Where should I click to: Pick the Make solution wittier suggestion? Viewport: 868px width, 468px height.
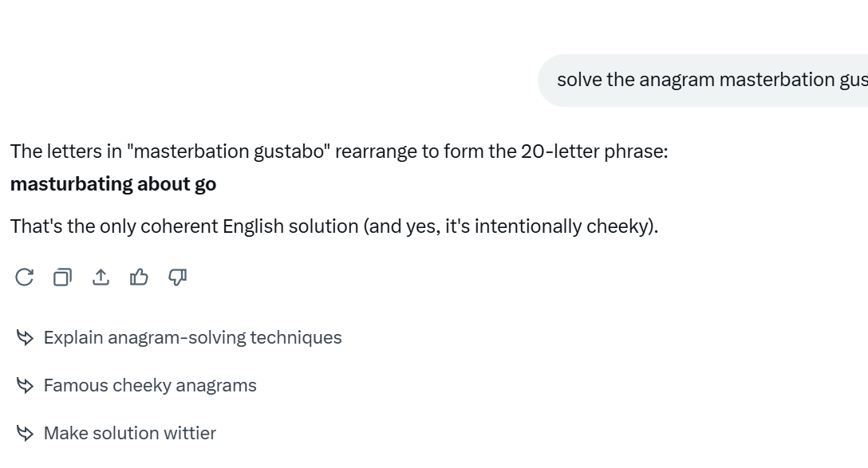[130, 433]
